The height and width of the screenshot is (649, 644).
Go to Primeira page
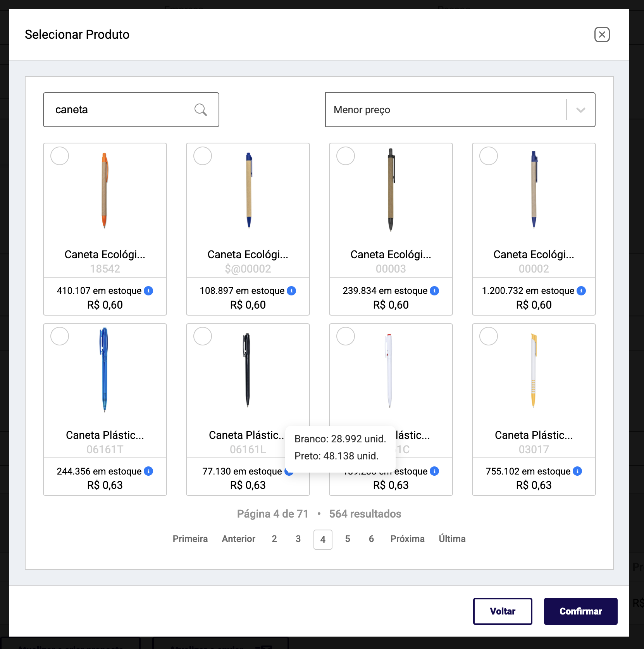pyautogui.click(x=190, y=539)
